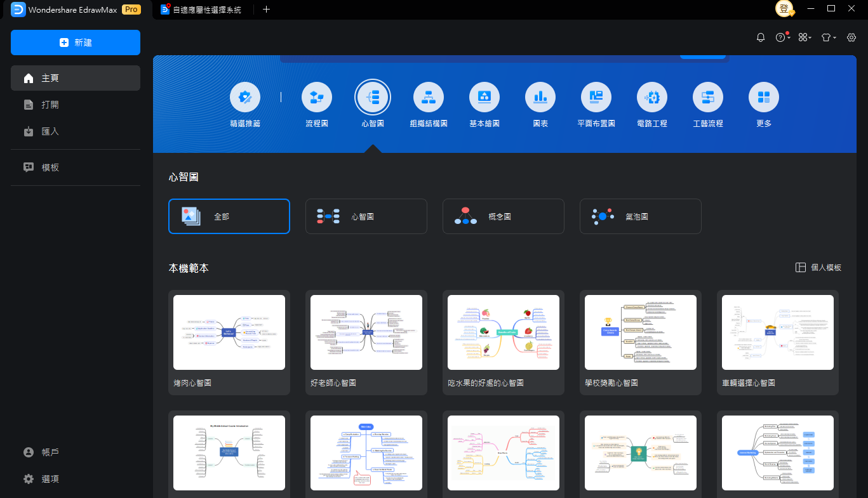
Task: Click the 流程圖 flowchart category icon
Action: click(316, 97)
